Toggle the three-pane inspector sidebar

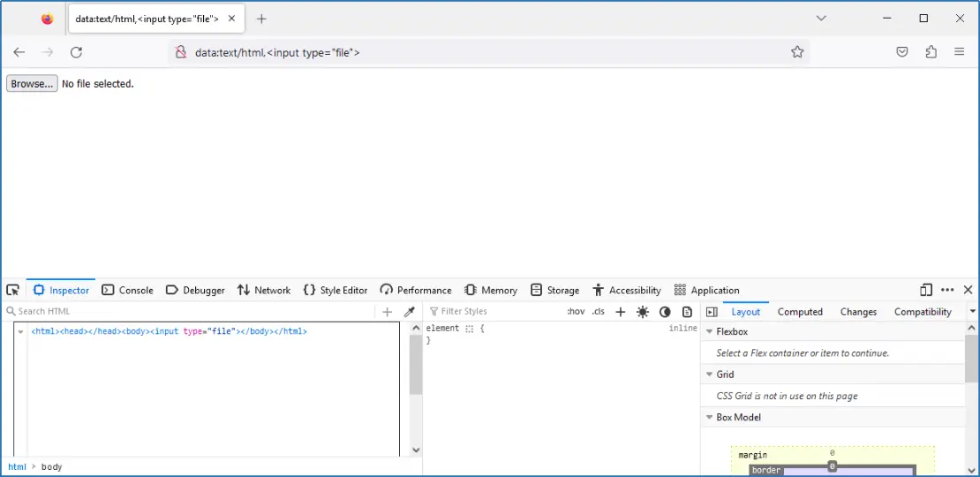pos(712,311)
